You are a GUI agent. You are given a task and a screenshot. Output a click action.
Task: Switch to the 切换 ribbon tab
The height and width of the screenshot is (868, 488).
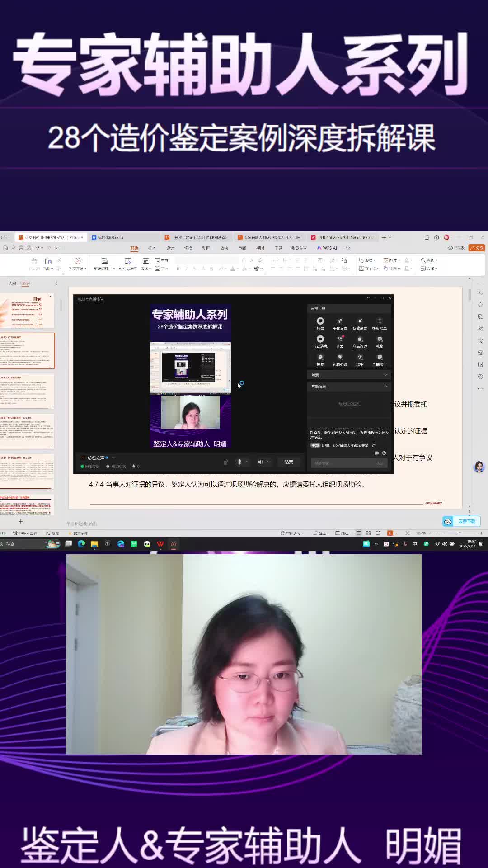[x=188, y=248]
